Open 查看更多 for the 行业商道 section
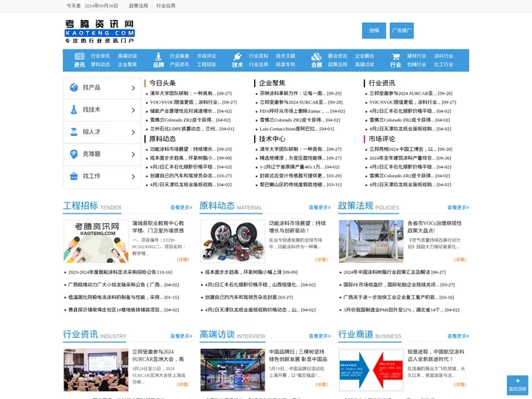The image size is (532, 399). click(x=458, y=336)
